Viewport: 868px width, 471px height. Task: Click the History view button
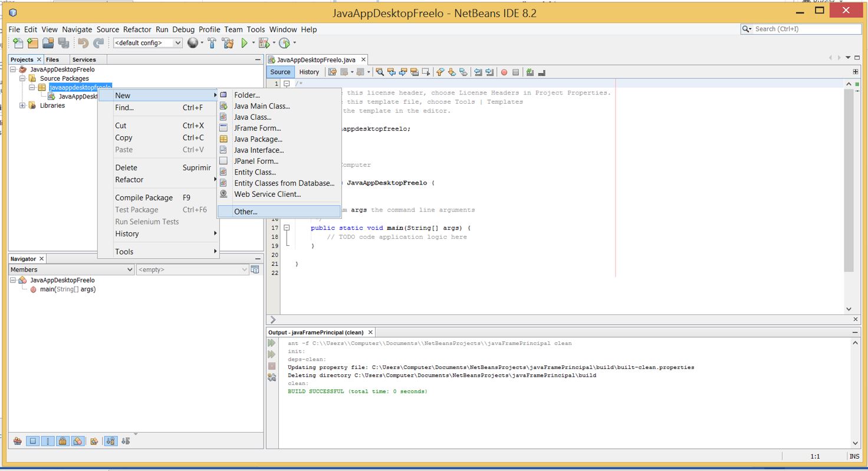point(309,72)
